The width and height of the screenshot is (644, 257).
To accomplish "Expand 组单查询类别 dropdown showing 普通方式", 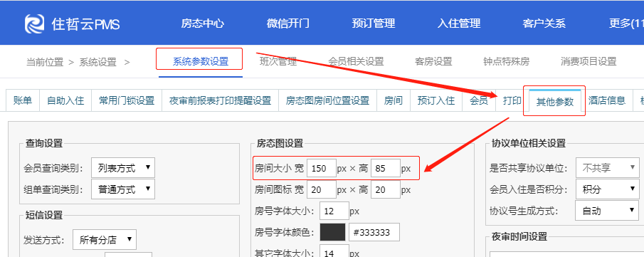I will (123, 189).
